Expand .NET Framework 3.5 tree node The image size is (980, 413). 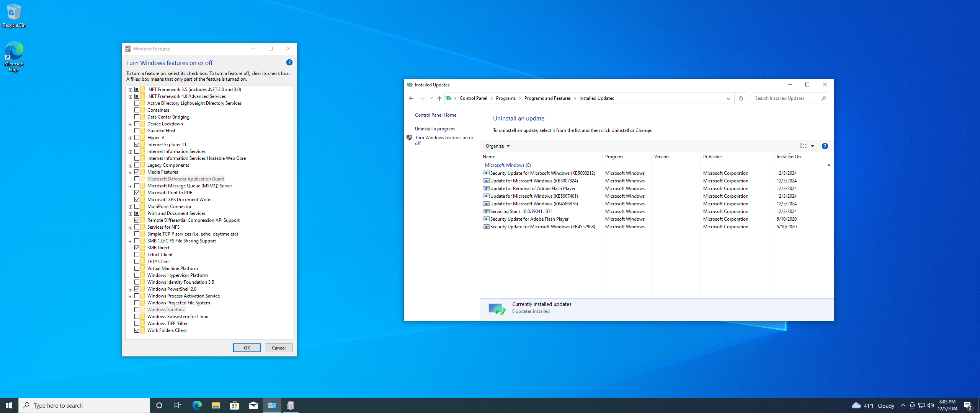(130, 90)
